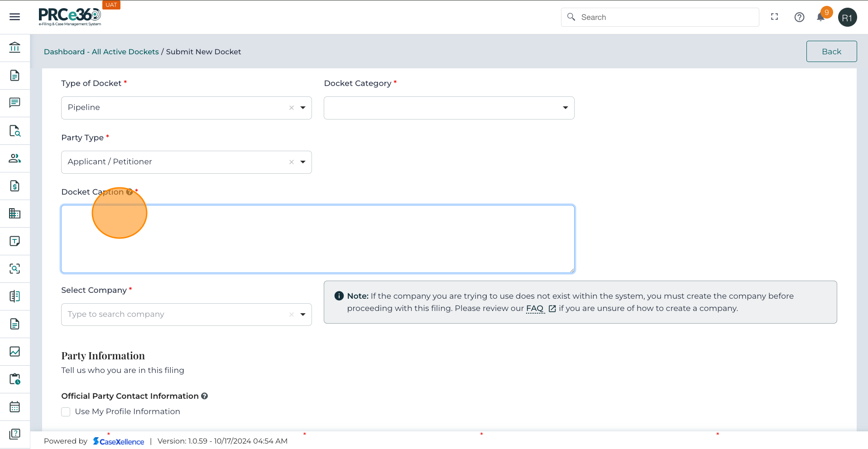This screenshot has height=449, width=868.
Task: Open the dollar document sidebar icon
Action: (14, 186)
